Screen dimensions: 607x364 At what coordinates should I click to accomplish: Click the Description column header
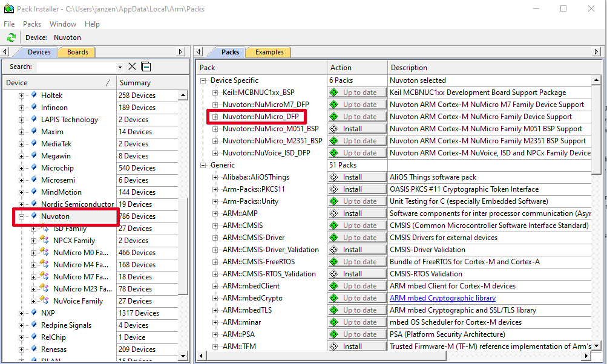494,68
